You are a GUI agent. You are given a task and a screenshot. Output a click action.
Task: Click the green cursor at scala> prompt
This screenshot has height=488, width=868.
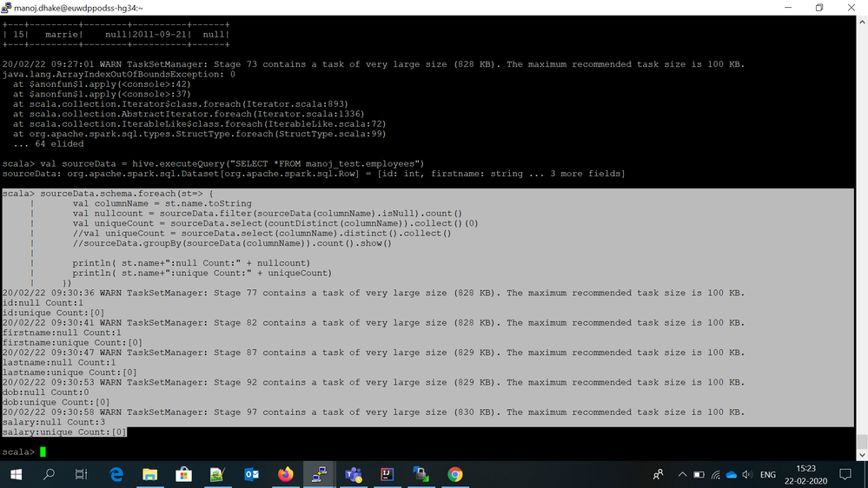(x=43, y=452)
